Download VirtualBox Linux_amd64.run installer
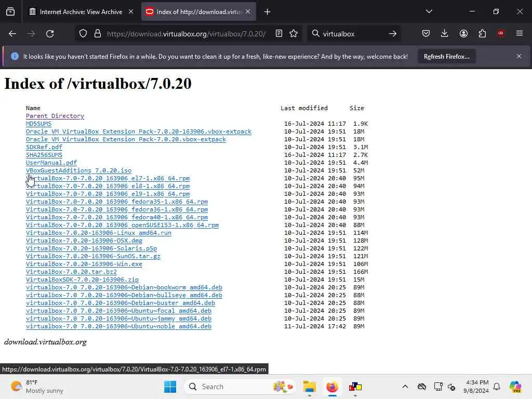 point(99,233)
